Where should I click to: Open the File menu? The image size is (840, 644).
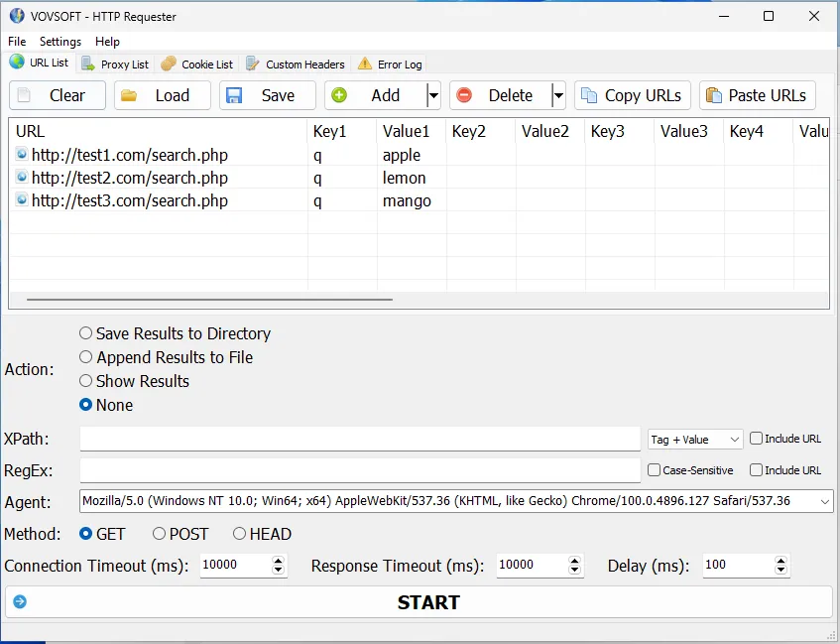pos(17,42)
